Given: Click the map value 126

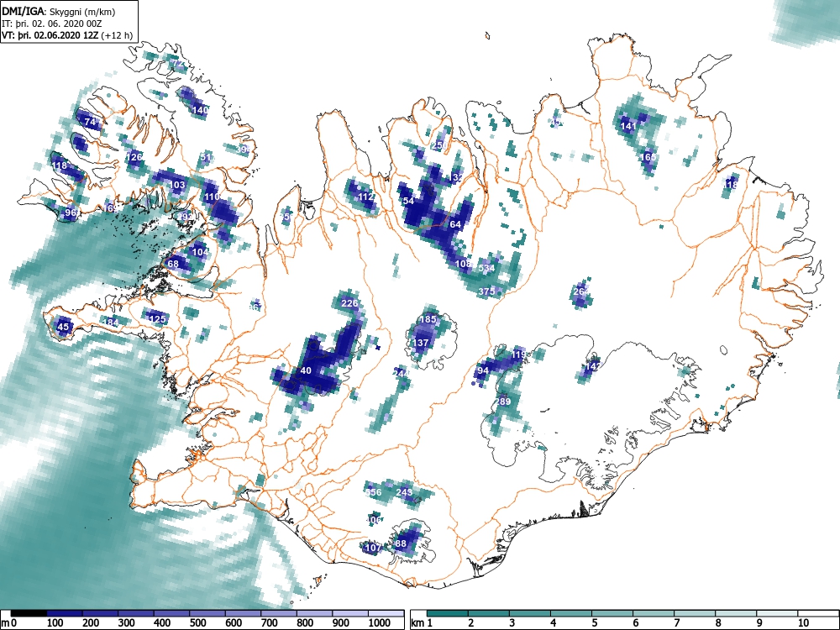Looking at the screenshot, I should tap(134, 157).
